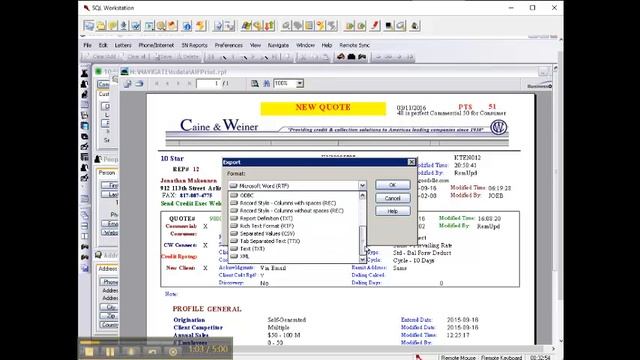
Task: Open the zoom percentage dropdown
Action: [x=300, y=83]
